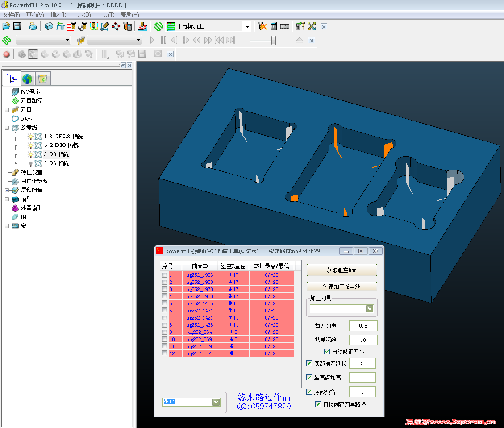This screenshot has width=504, height=428.
Task: Click the 避空R直径 column header
Action: pos(233,266)
